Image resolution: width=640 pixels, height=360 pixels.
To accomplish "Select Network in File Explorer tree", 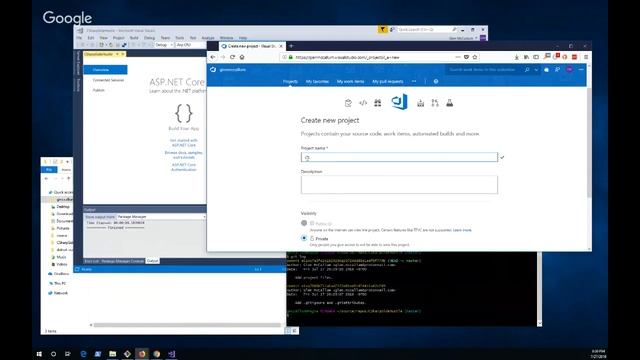I will [60, 293].
